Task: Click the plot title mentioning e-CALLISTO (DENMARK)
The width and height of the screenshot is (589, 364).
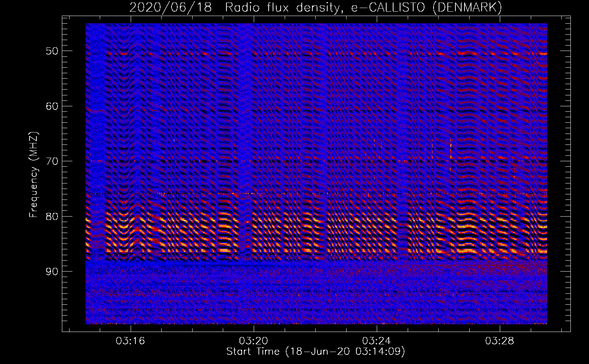Action: (316, 7)
